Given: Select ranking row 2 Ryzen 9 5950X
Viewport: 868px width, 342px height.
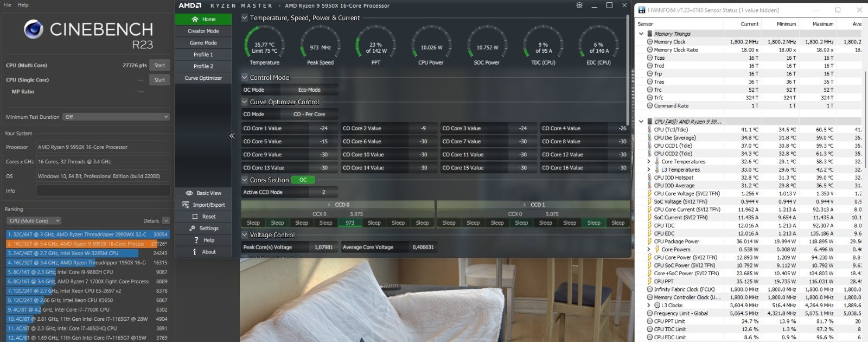Looking at the screenshot, I should click(x=88, y=244).
